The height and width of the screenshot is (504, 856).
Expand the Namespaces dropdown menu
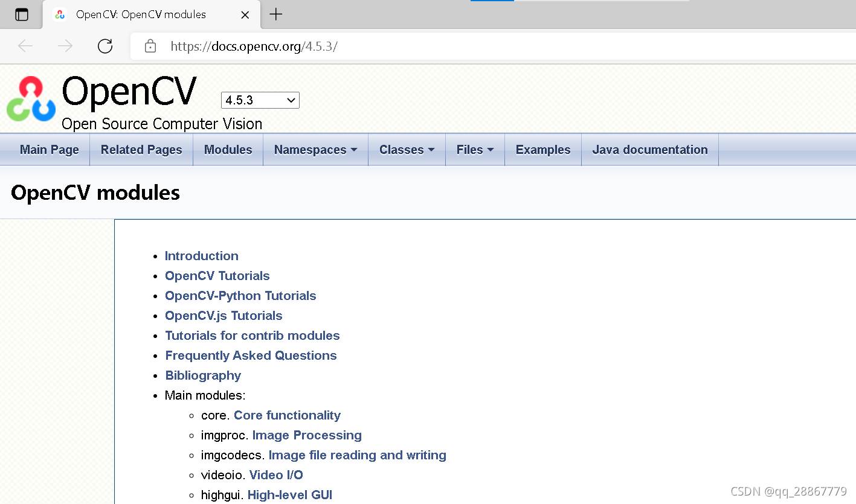pyautogui.click(x=316, y=150)
